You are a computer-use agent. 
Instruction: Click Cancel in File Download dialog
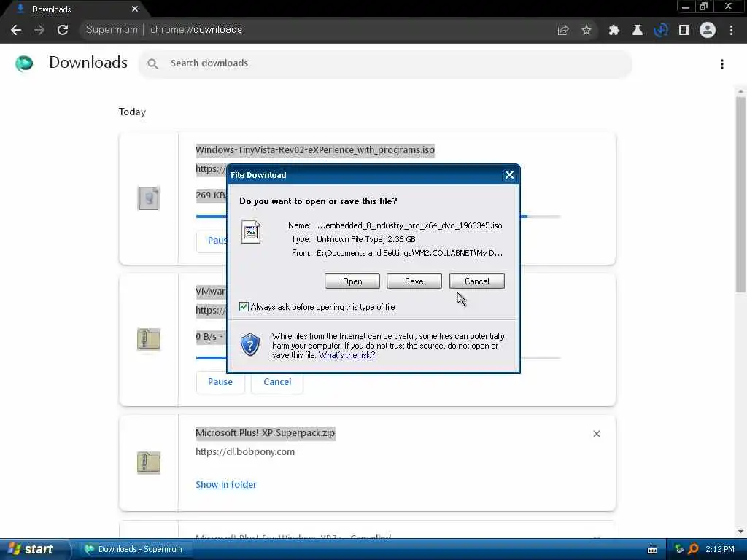point(476,281)
